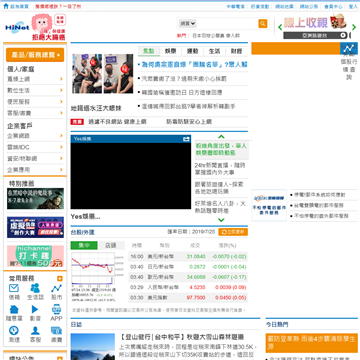Image resolution: width=360 pixels, height=360 pixels.
Task: Click the 美元/新台幣 exchange rate row
Action: pos(188,256)
